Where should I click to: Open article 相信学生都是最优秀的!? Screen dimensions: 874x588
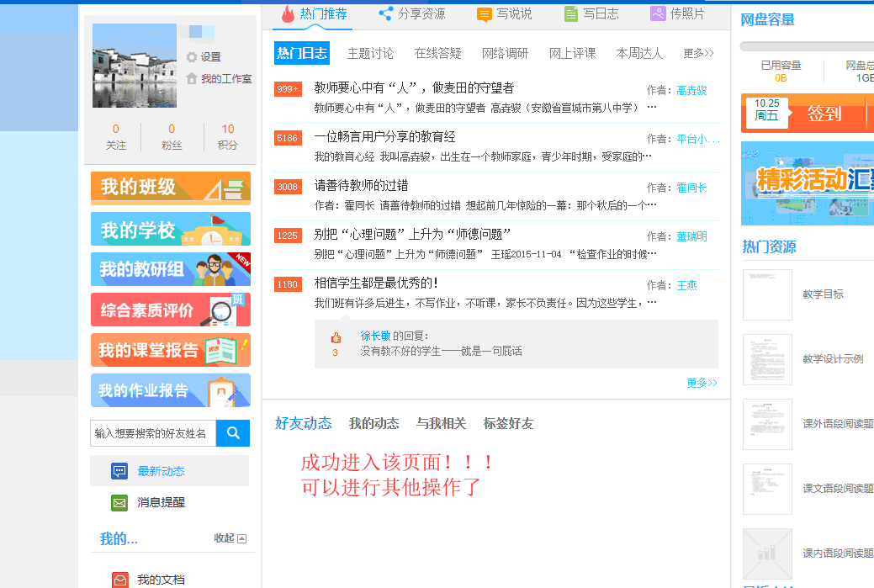[x=376, y=283]
